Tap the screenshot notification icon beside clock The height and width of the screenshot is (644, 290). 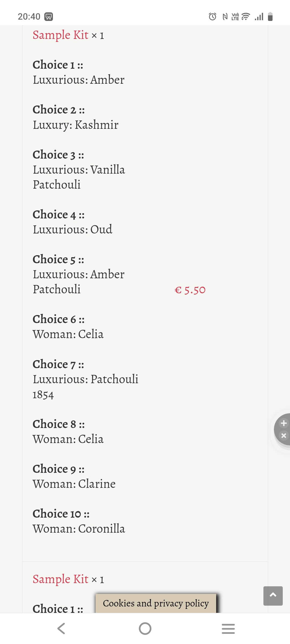(x=49, y=17)
